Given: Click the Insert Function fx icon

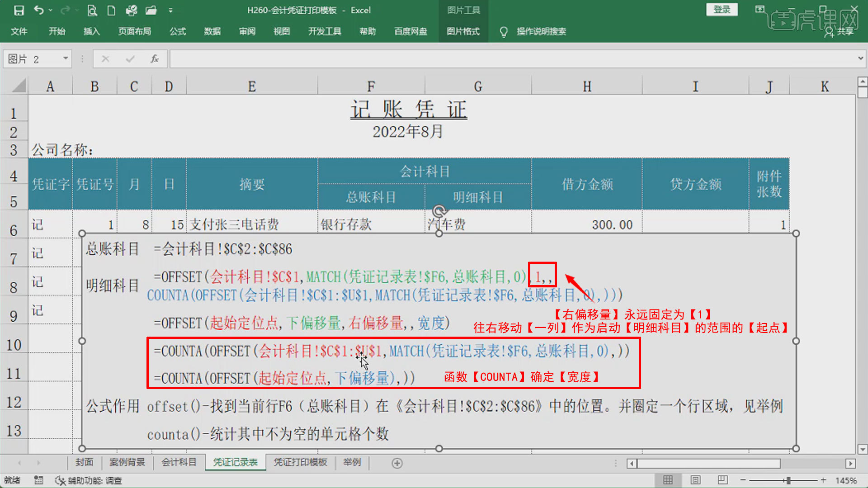Looking at the screenshot, I should (155, 59).
